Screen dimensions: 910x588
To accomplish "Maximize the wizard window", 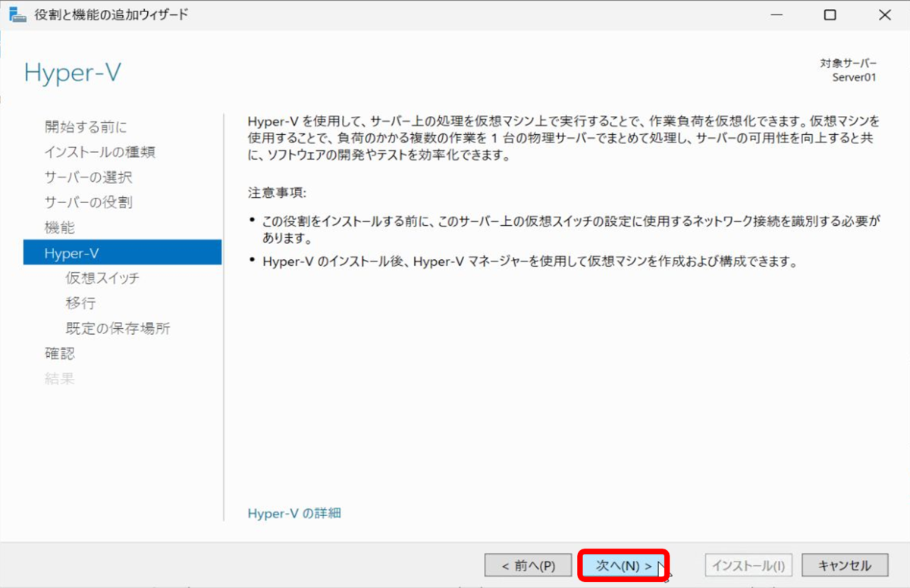I will (830, 15).
